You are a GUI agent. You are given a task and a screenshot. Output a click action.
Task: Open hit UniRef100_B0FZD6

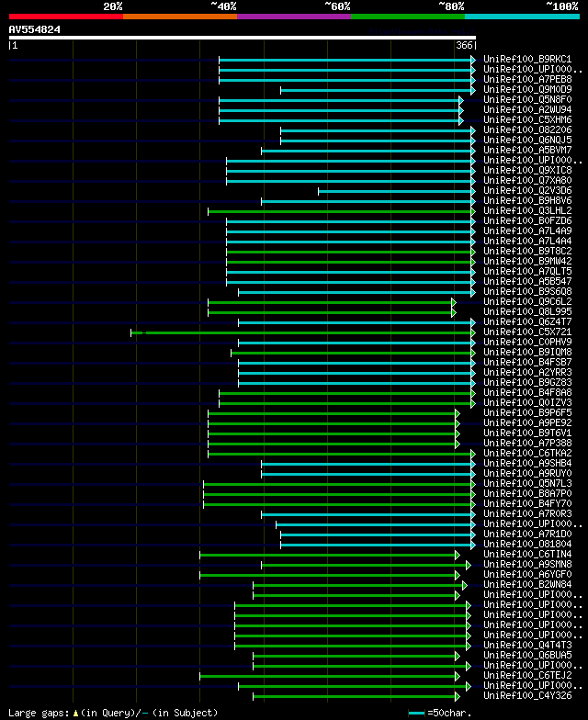527,220
